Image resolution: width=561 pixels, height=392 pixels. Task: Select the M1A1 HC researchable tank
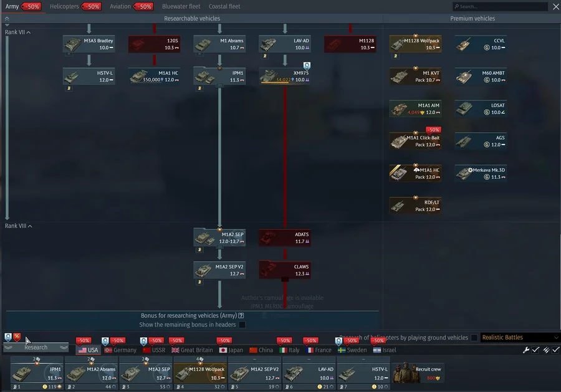coord(154,76)
